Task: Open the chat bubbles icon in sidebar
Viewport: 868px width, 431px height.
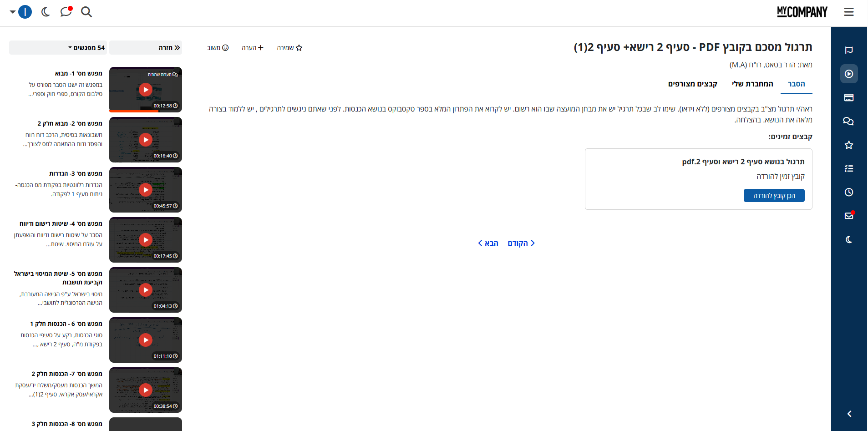Action: [x=848, y=121]
